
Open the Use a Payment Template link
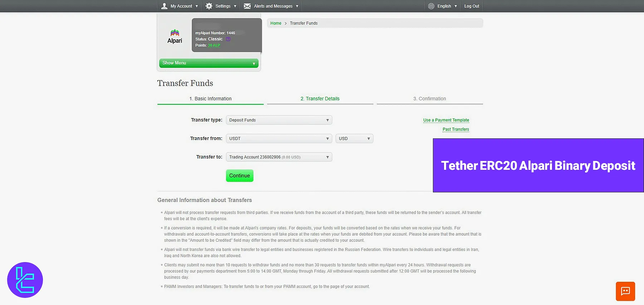click(x=446, y=120)
